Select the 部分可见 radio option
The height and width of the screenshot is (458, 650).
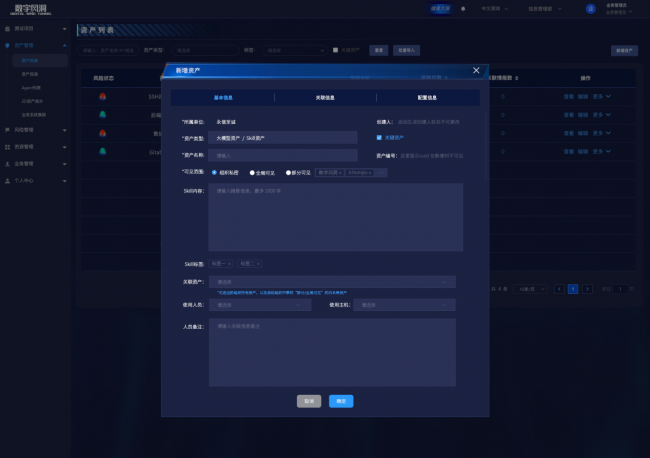(289, 172)
